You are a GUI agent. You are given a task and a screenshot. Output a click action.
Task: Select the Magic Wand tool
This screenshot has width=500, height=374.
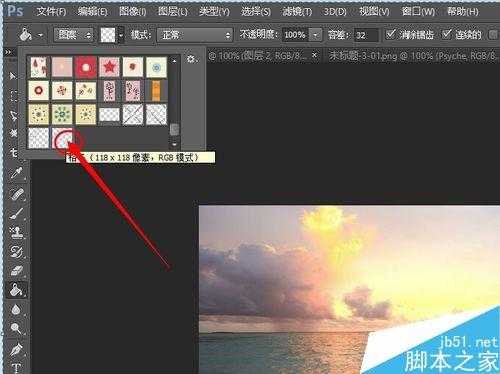coord(13,134)
